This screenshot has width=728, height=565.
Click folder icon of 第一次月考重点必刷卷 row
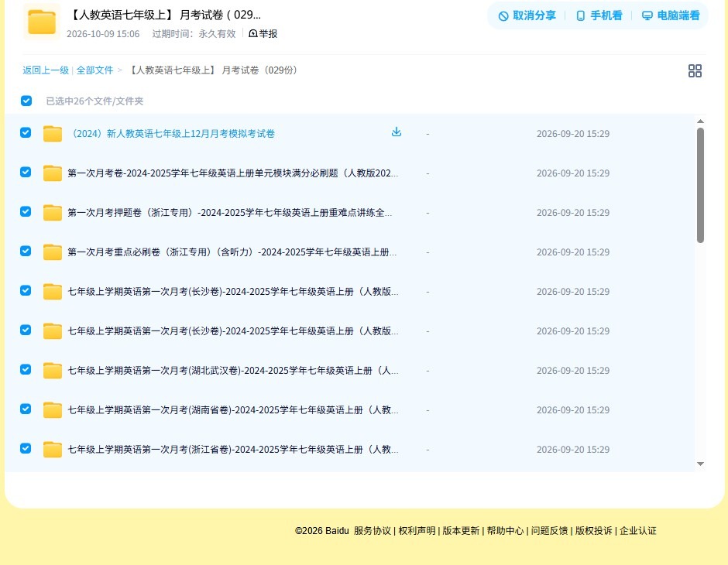(53, 252)
